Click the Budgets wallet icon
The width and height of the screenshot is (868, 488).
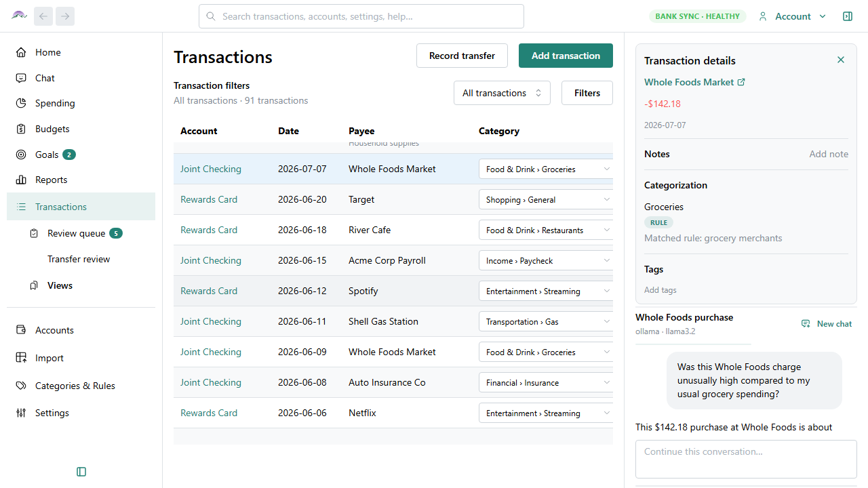tap(21, 129)
